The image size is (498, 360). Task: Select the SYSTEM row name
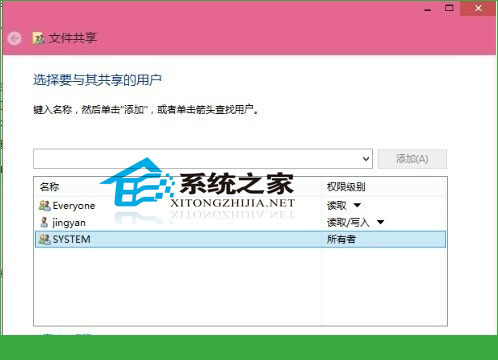click(71, 239)
